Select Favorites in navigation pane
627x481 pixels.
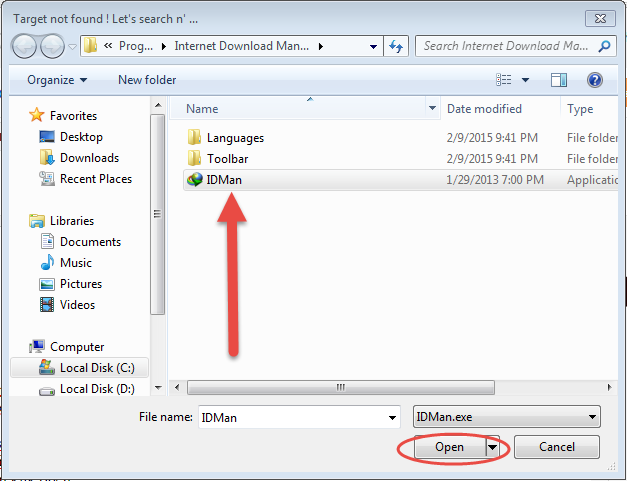click(73, 116)
